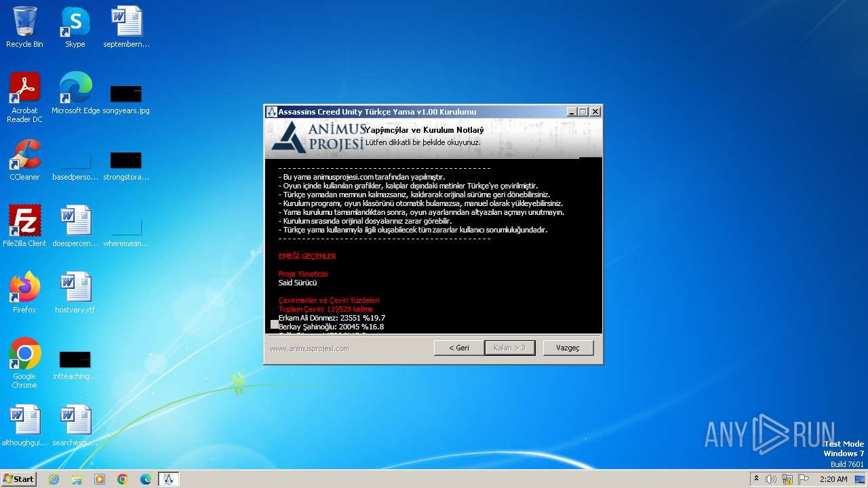Show hidden system tray icons

(756, 479)
